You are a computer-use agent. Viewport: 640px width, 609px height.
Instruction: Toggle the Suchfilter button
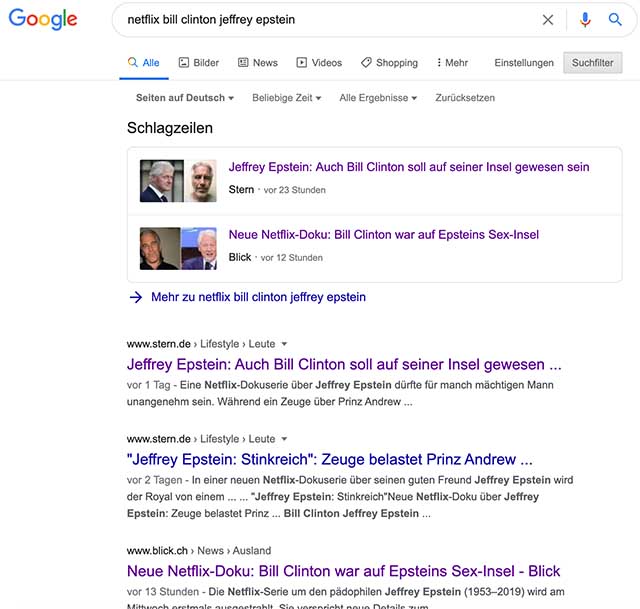(x=593, y=63)
